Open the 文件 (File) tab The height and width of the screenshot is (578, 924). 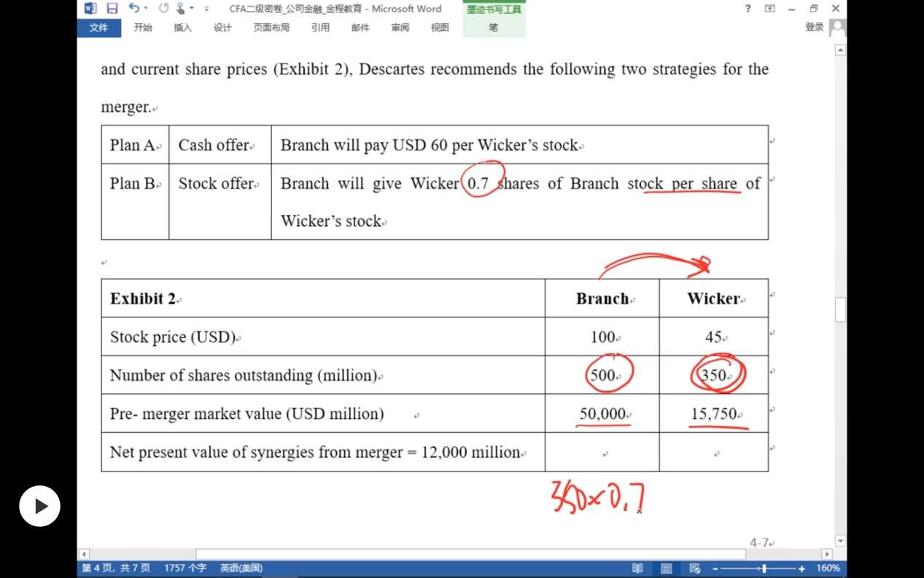pyautogui.click(x=98, y=28)
